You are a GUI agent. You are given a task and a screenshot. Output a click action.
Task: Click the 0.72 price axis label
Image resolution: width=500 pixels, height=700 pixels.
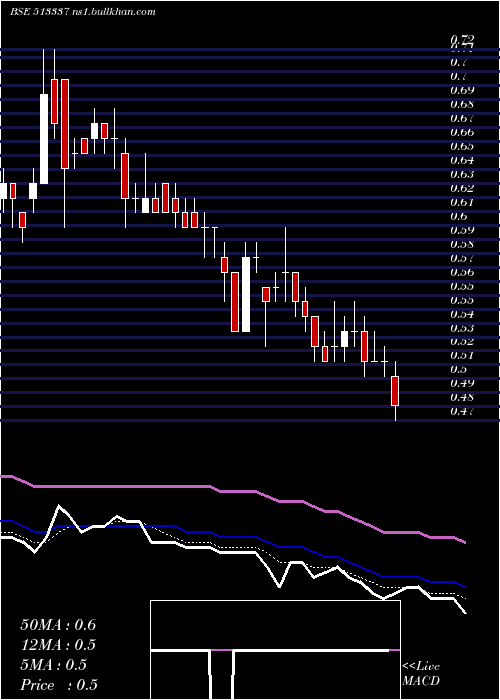pos(462,39)
